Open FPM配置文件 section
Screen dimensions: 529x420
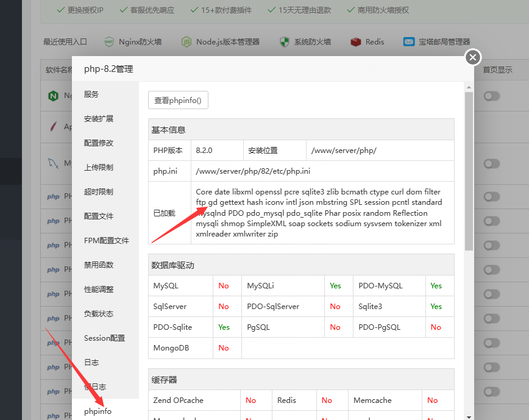[105, 241]
